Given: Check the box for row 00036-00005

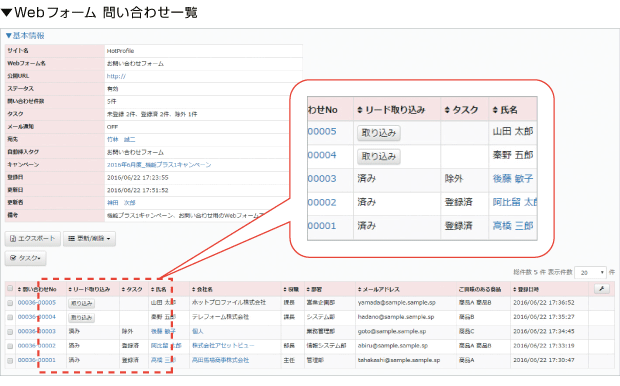Looking at the screenshot, I should pyautogui.click(x=10, y=303).
